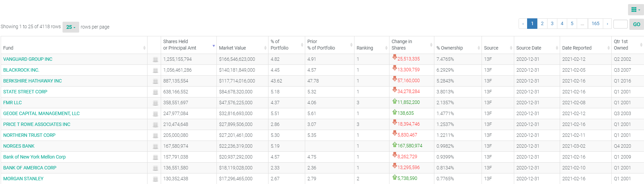Go to pagination page 1
The width and height of the screenshot is (644, 184).
point(532,24)
